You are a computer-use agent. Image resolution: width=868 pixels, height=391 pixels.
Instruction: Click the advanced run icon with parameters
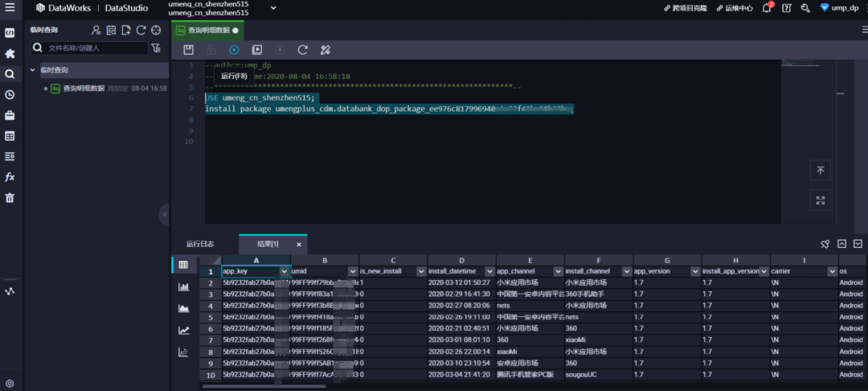tap(257, 50)
